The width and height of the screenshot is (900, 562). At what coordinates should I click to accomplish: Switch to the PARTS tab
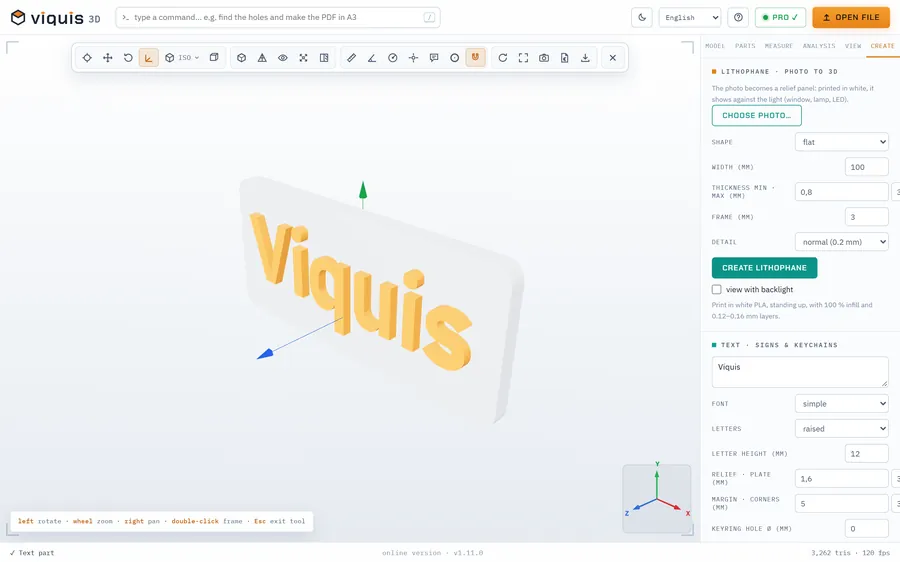coord(745,46)
